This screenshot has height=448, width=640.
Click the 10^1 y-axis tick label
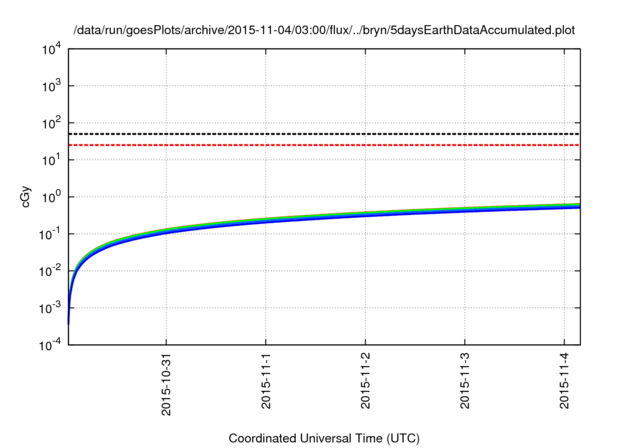51,160
